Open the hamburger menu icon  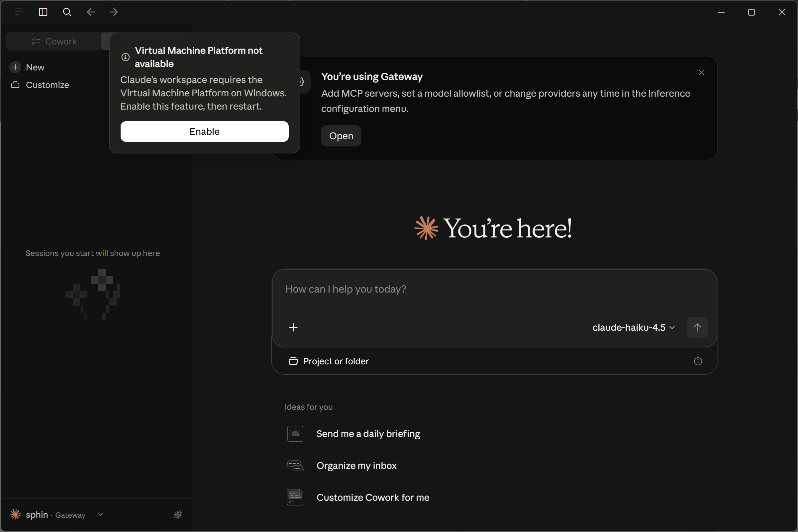(x=19, y=12)
